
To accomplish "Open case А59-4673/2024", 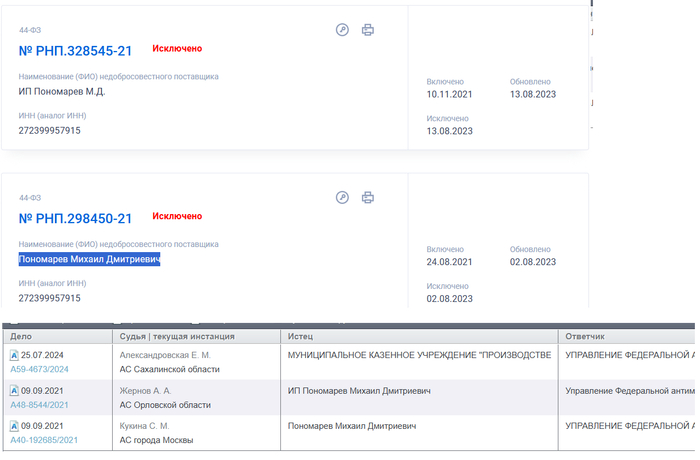I will (40, 369).
